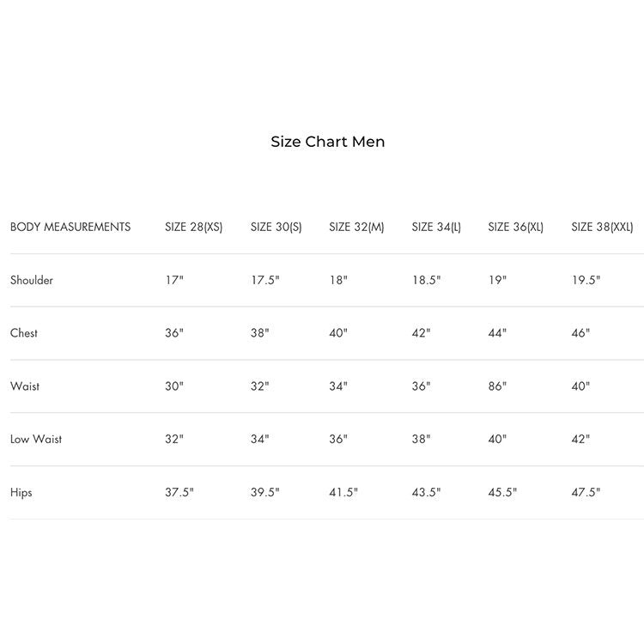Select the 19.5" shoulder value for XXL
This screenshot has width=644, height=644.
(586, 280)
